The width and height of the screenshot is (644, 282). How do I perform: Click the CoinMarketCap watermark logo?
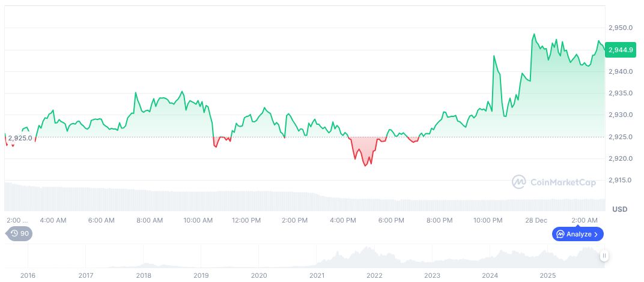[x=519, y=181]
